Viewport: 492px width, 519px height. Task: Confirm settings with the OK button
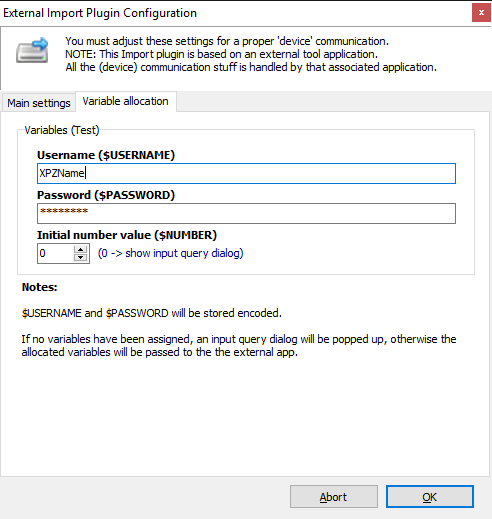click(x=430, y=497)
